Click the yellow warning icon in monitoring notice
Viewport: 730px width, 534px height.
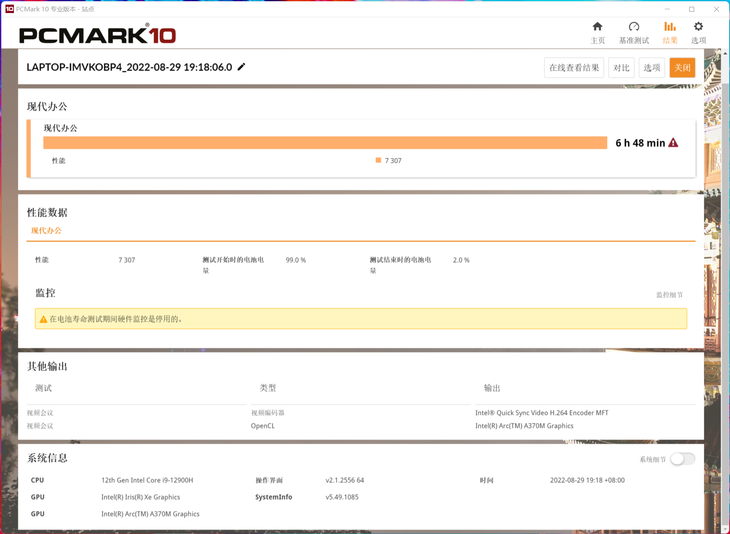pos(43,319)
